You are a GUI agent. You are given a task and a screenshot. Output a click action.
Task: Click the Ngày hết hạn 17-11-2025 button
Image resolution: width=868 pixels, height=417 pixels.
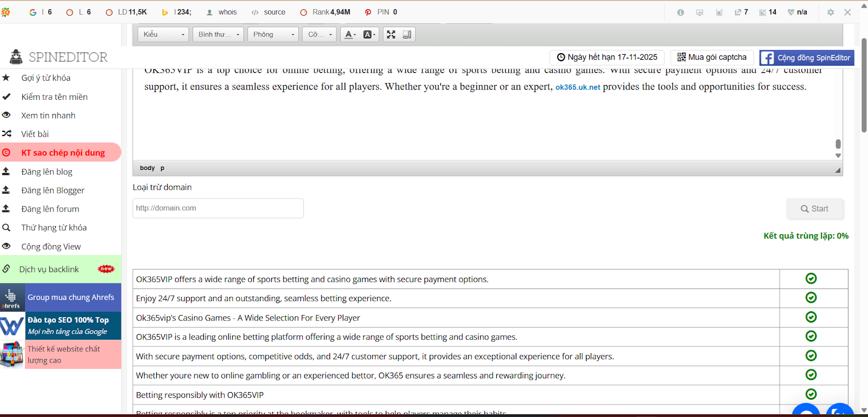point(607,57)
